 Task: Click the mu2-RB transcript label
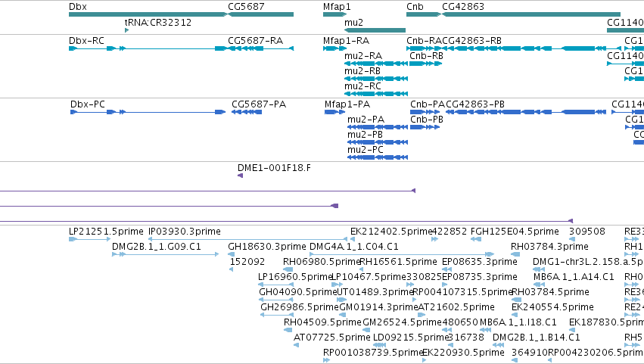tap(362, 71)
